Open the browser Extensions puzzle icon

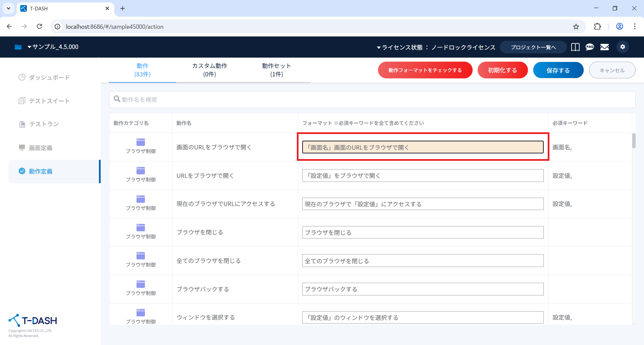click(x=597, y=26)
